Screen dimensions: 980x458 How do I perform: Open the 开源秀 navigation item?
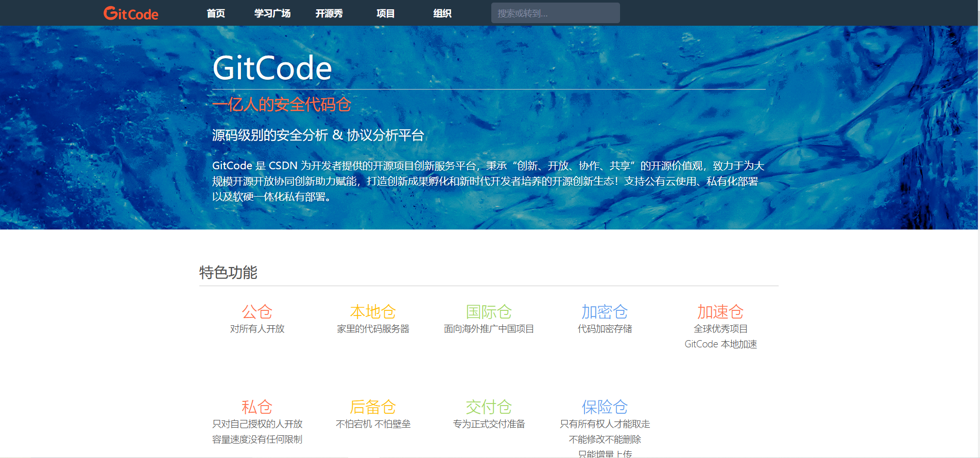click(329, 13)
